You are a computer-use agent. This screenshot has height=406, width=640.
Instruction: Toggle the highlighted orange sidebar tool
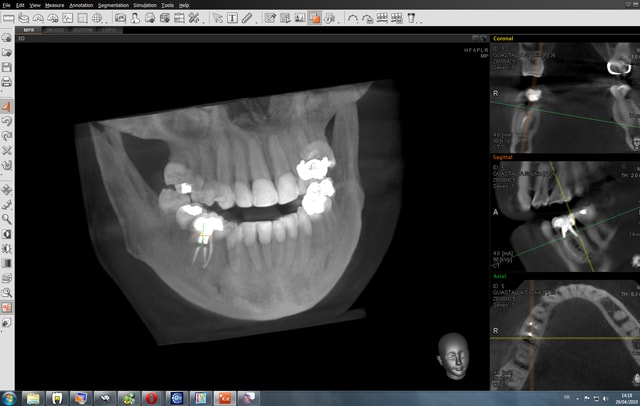pyautogui.click(x=7, y=107)
